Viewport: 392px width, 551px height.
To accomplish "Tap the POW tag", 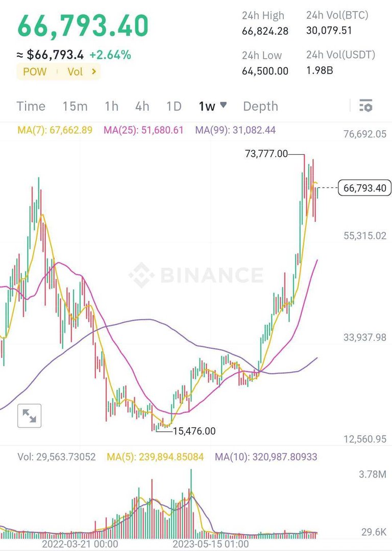I will pos(35,72).
